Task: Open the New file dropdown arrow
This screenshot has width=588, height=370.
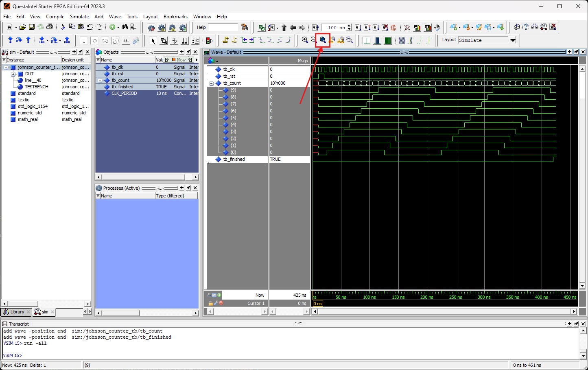Action: [x=16, y=27]
